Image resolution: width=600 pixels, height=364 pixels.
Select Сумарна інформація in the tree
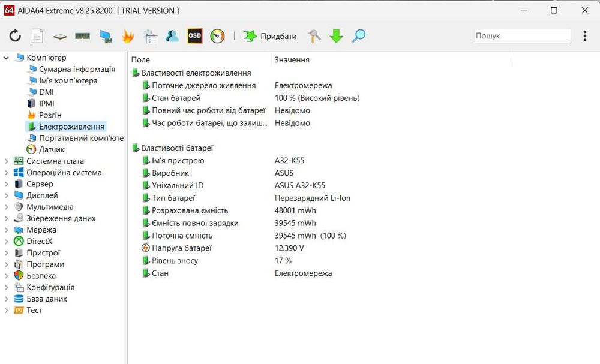(77, 69)
